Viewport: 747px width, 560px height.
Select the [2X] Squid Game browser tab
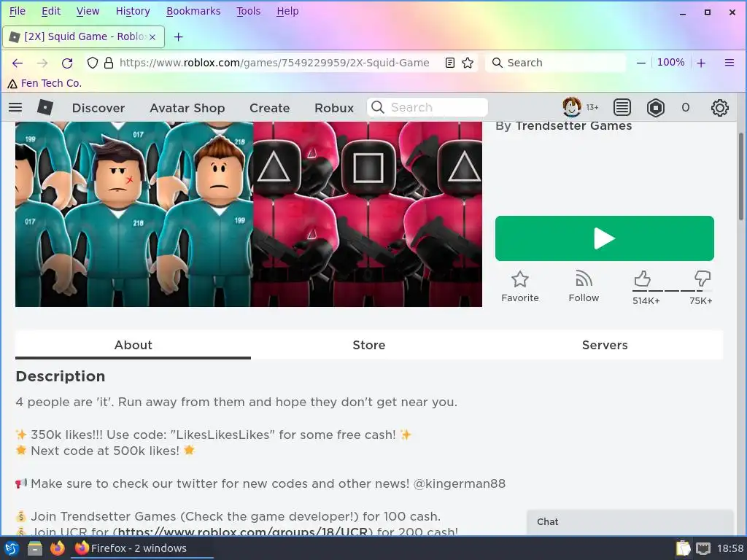click(x=83, y=36)
